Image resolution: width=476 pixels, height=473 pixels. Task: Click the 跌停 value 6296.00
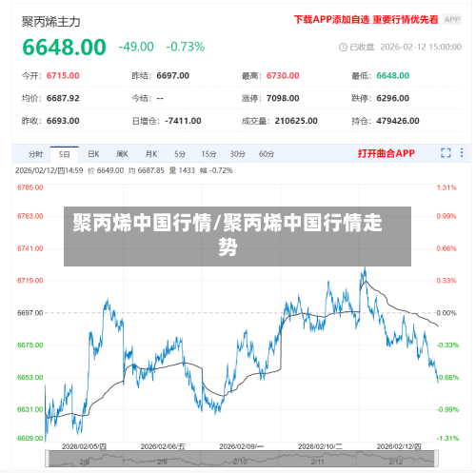[393, 98]
